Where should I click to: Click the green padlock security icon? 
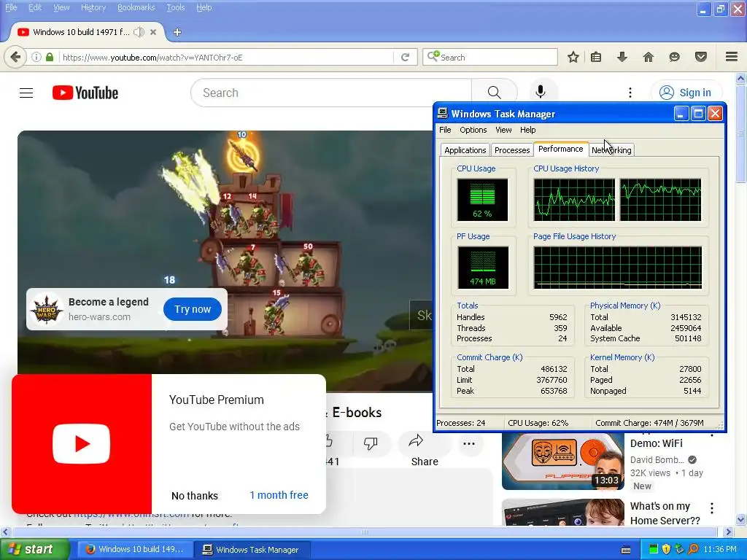[50, 57]
